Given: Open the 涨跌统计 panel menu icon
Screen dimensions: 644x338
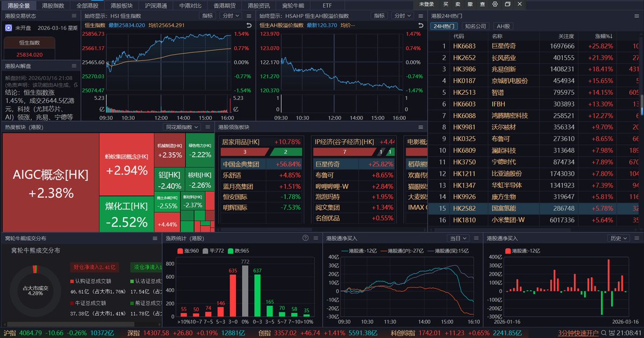Looking at the screenshot, I should point(316,238).
